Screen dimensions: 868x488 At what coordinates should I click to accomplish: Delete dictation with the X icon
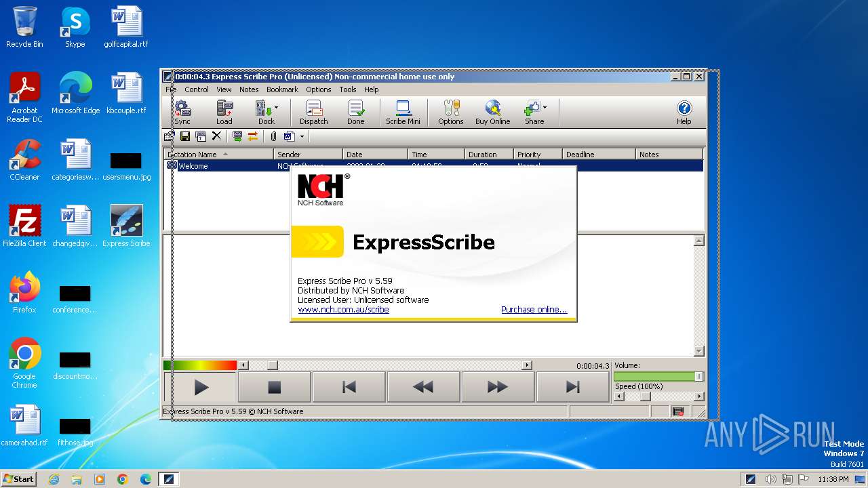[x=216, y=136]
